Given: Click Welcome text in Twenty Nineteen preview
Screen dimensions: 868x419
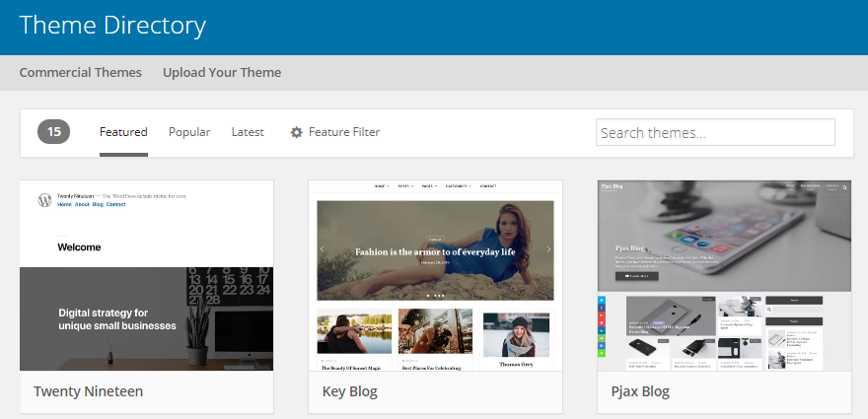Looking at the screenshot, I should pyautogui.click(x=79, y=247).
